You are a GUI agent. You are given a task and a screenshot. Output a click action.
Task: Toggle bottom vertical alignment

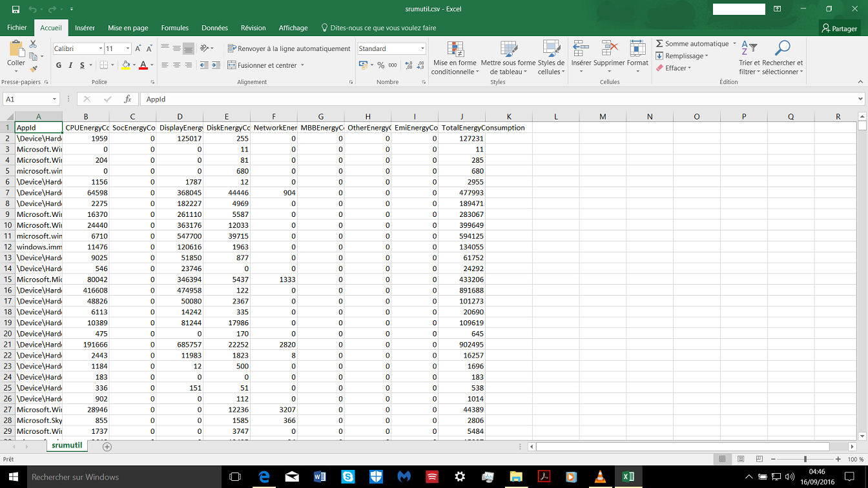(189, 48)
